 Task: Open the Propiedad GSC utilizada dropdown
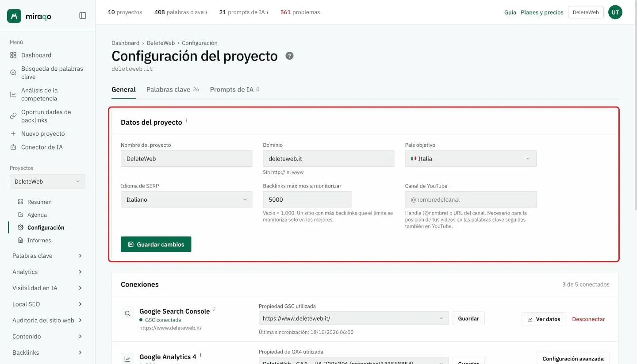(353, 318)
